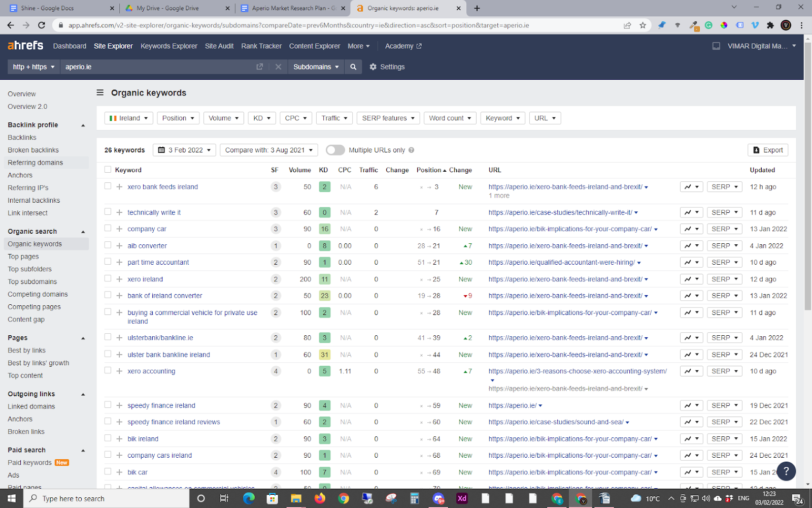
Task: Open SERP dropdown for aib converter row
Action: pyautogui.click(x=724, y=246)
